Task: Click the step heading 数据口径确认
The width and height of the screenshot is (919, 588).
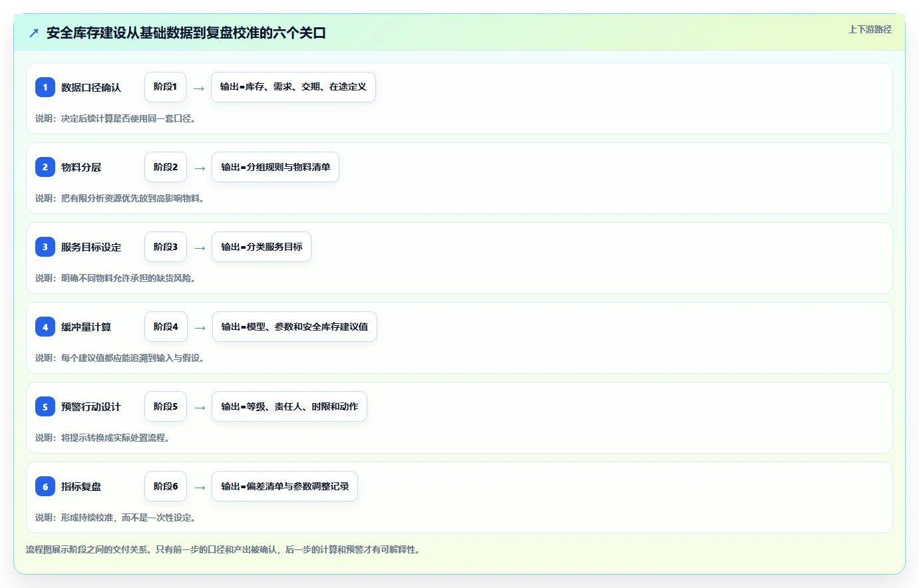Action: pos(91,87)
